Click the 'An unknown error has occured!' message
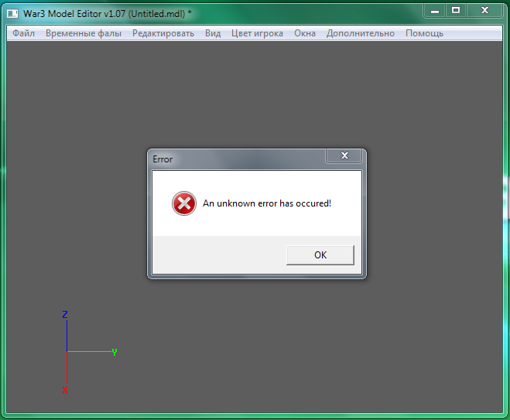Viewport: 510px width, 420px height. click(x=267, y=203)
